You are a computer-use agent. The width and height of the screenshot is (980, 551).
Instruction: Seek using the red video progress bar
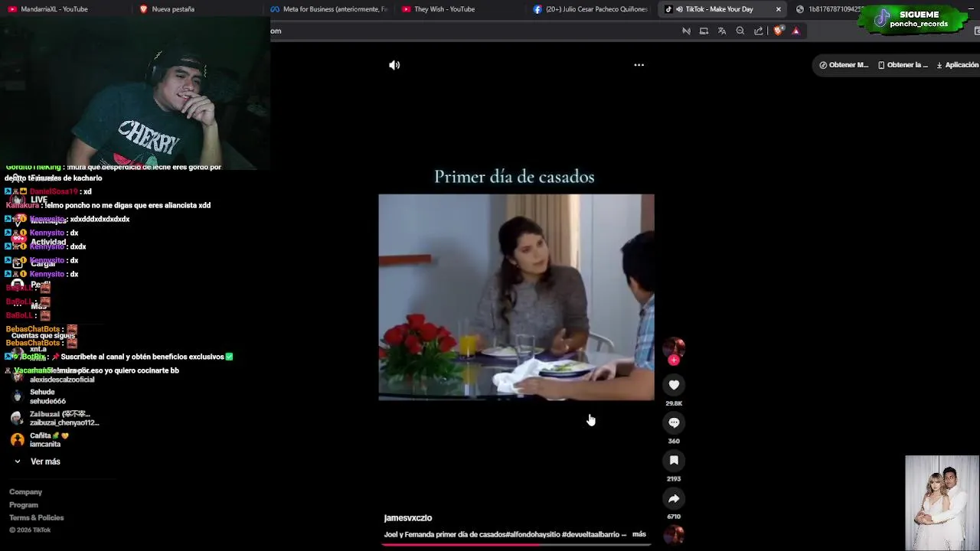pos(517,544)
